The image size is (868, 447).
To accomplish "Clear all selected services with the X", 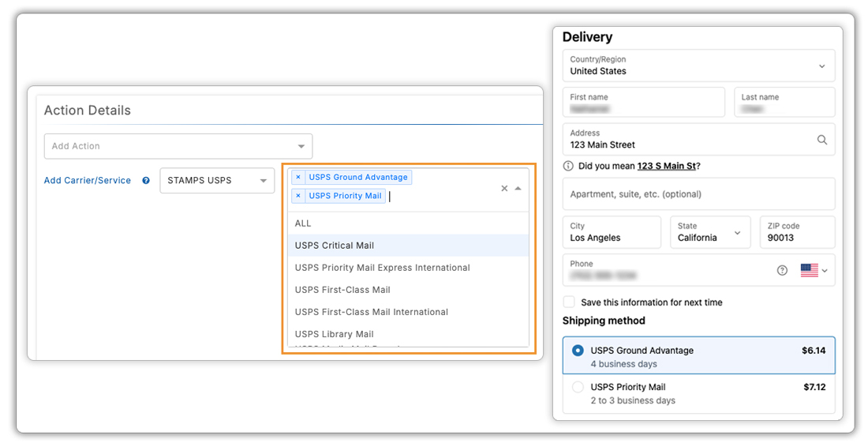I will coord(504,188).
